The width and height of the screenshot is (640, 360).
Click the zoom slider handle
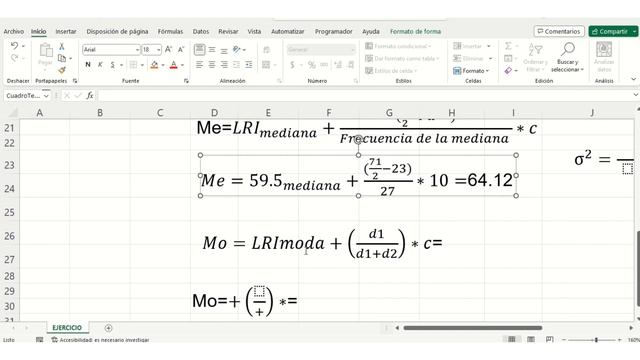pos(596,340)
